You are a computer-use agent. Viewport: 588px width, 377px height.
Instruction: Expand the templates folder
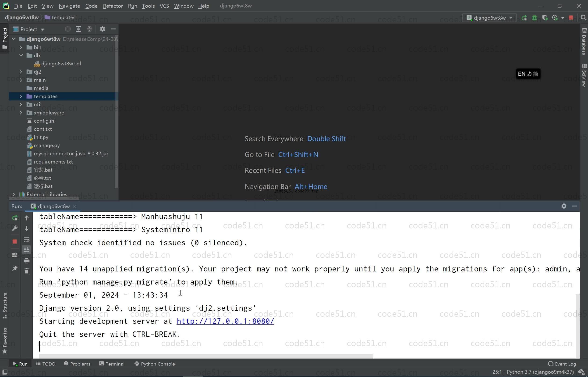point(21,96)
